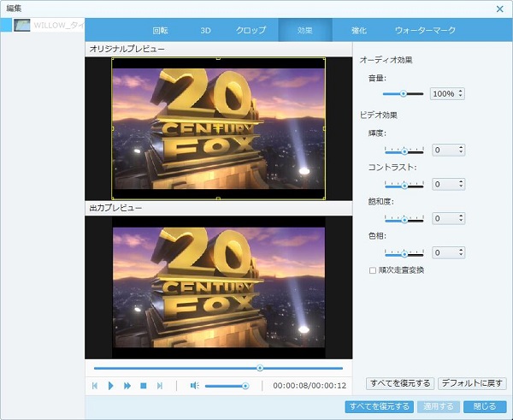Skip to the next frame

tap(160, 386)
